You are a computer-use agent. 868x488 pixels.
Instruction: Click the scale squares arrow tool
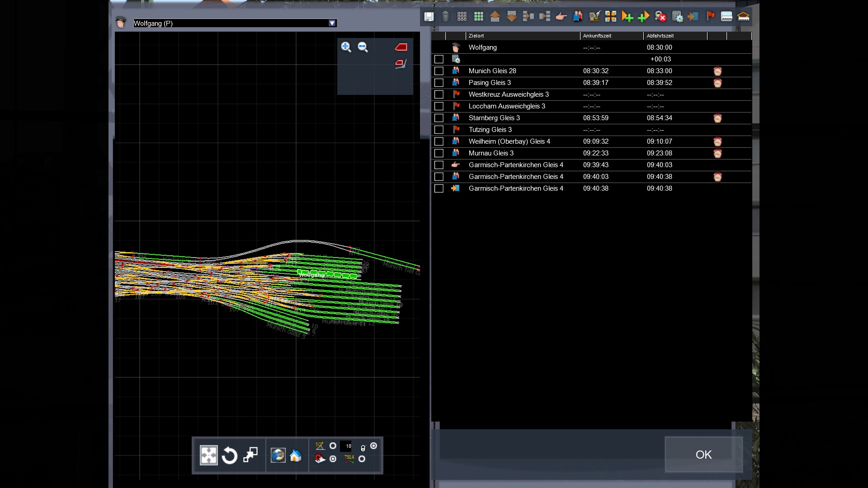pyautogui.click(x=250, y=455)
